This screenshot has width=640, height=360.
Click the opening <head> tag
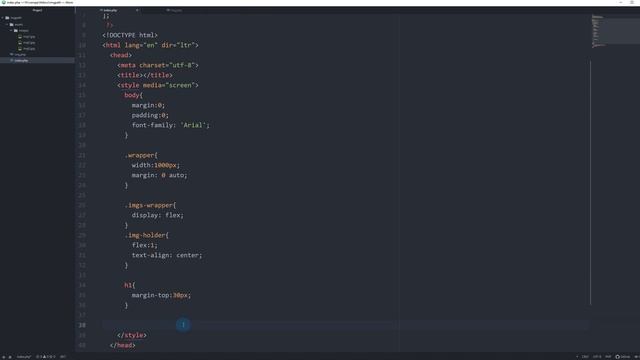click(121, 55)
